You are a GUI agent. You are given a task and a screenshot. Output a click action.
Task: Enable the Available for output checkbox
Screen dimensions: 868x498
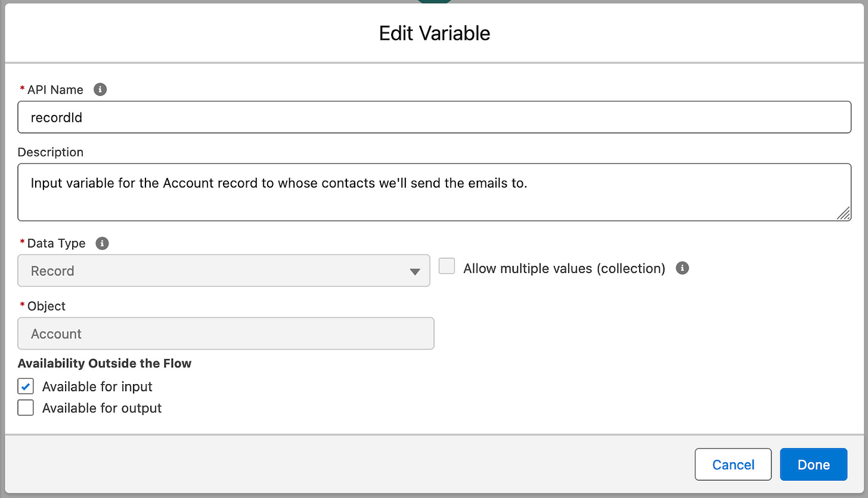click(x=26, y=408)
